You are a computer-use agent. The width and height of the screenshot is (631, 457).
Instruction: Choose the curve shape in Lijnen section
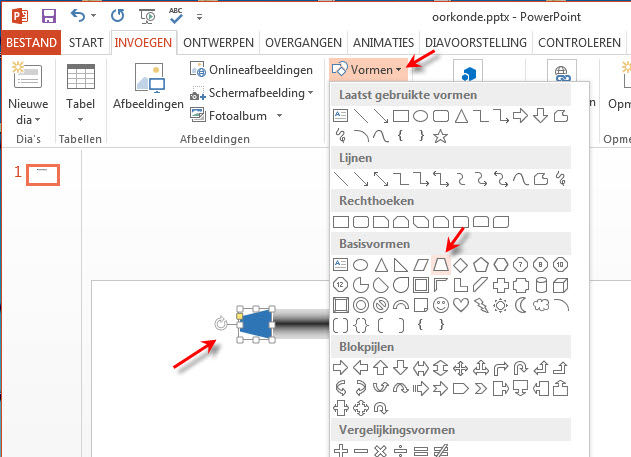(x=521, y=179)
